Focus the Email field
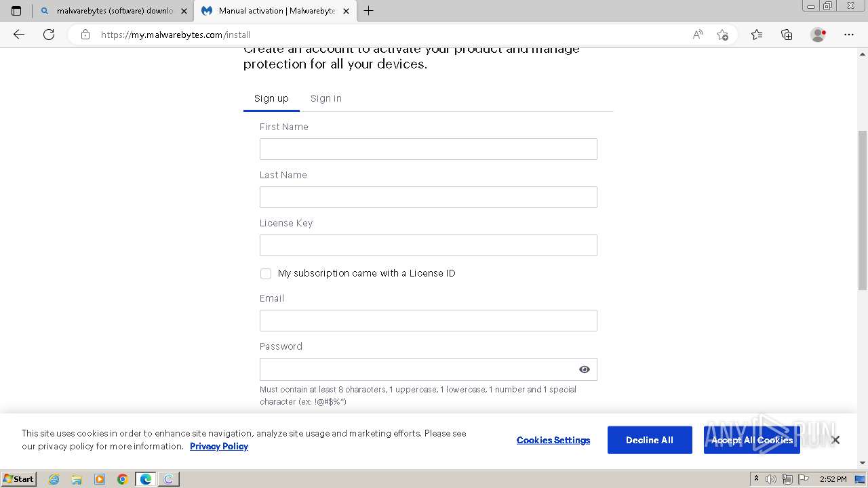 pyautogui.click(x=429, y=321)
